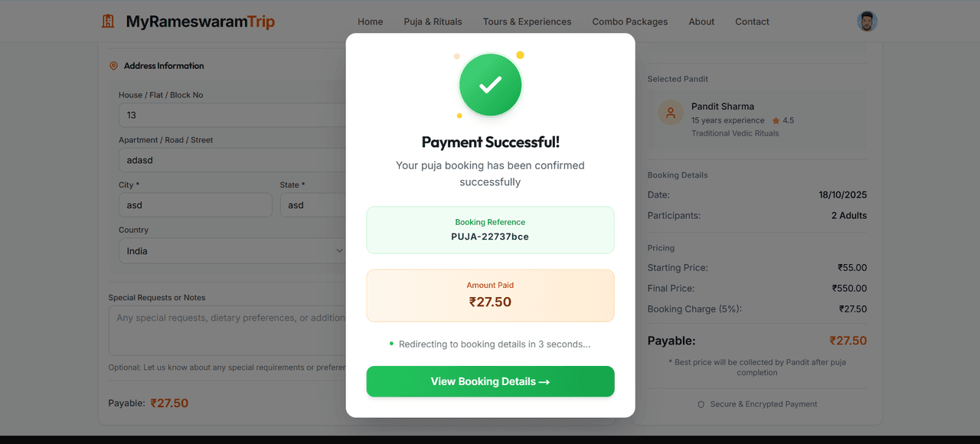This screenshot has height=444, width=980.
Task: Open the Puja & Rituals menu
Action: tap(433, 21)
